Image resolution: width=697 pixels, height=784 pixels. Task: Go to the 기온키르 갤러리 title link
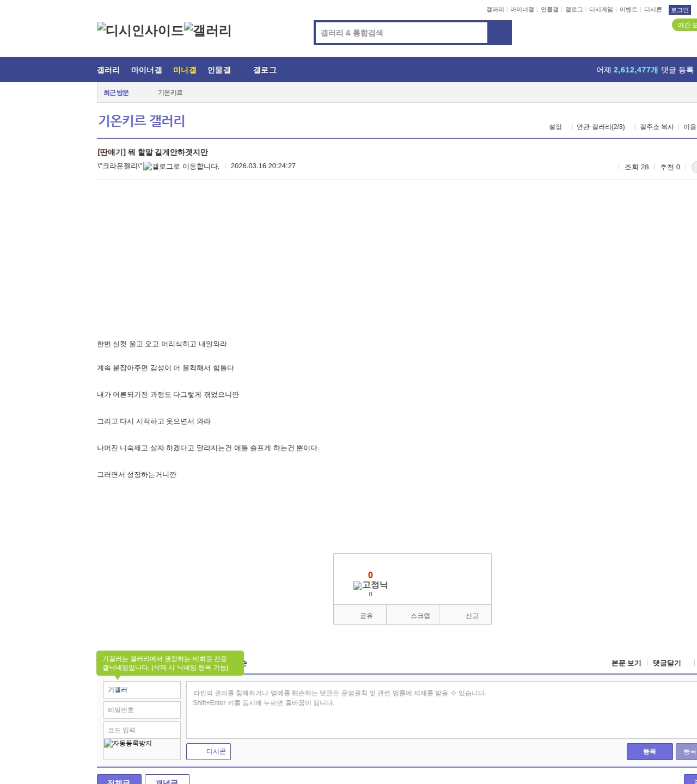(142, 121)
